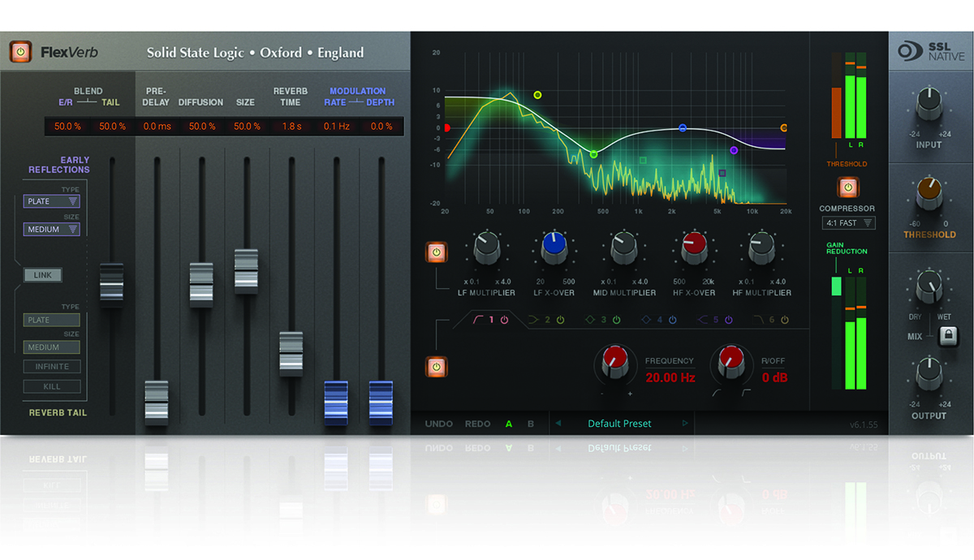The image size is (974, 560).
Task: Click the Mid Multiplier knob
Action: pos(624,248)
